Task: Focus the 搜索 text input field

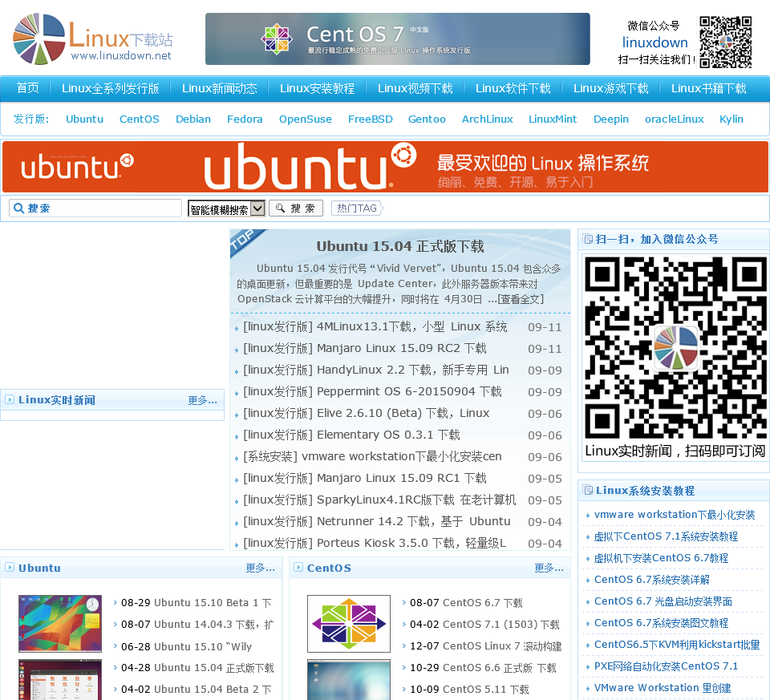Action: [x=95, y=208]
